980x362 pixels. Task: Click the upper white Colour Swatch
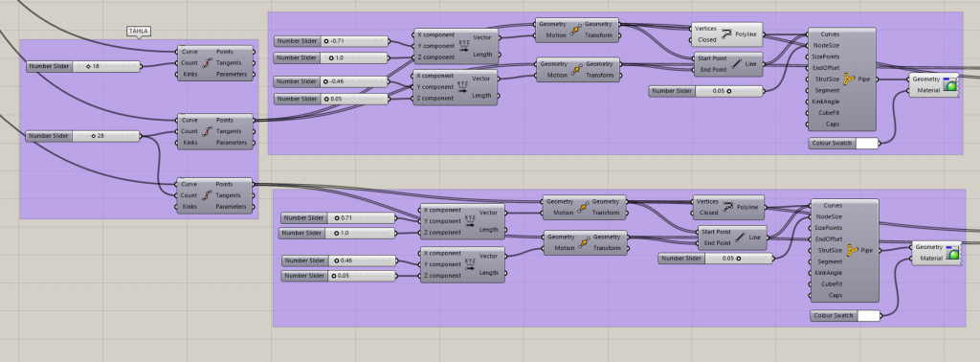coord(866,144)
